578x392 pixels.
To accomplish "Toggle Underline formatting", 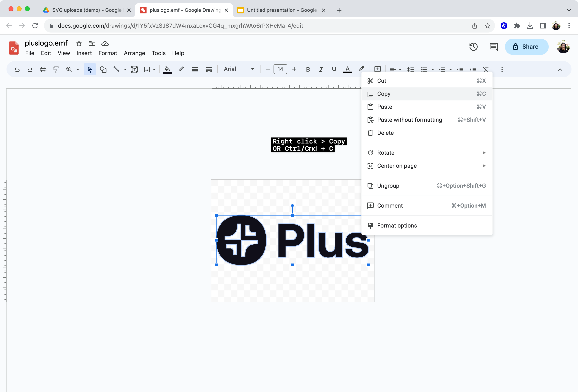I will [334, 70].
